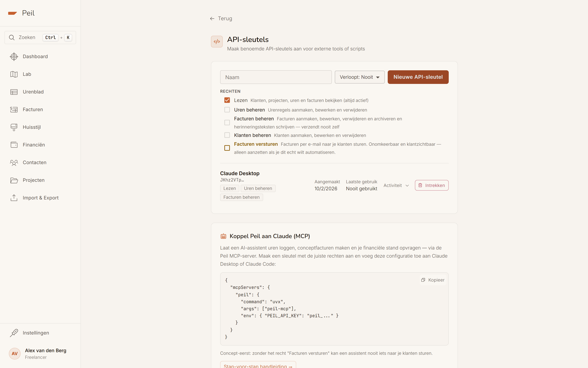Open Facturen via its invoice icon
This screenshot has height=368, width=588.
click(14, 109)
